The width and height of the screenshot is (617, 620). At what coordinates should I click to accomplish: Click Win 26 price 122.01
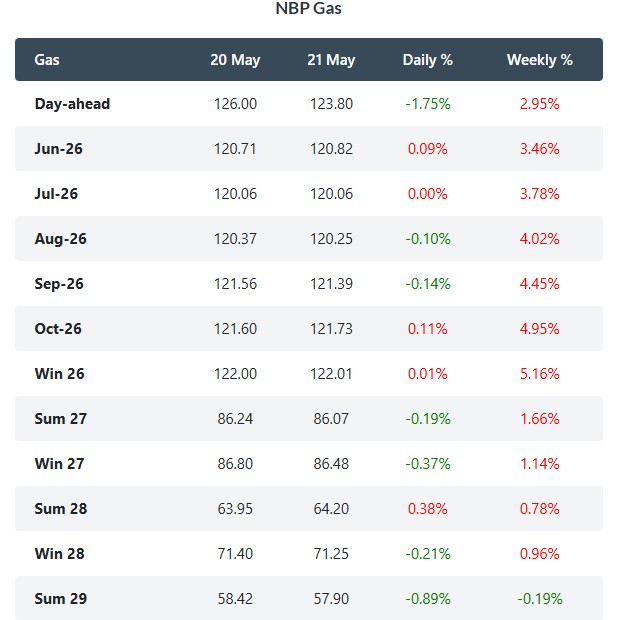(x=331, y=374)
